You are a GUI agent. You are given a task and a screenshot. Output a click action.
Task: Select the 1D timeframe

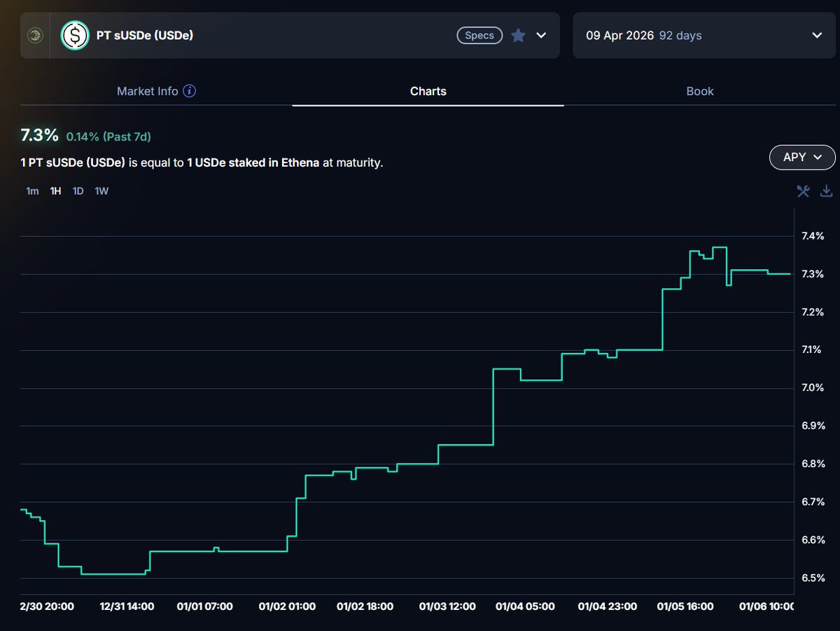point(78,190)
